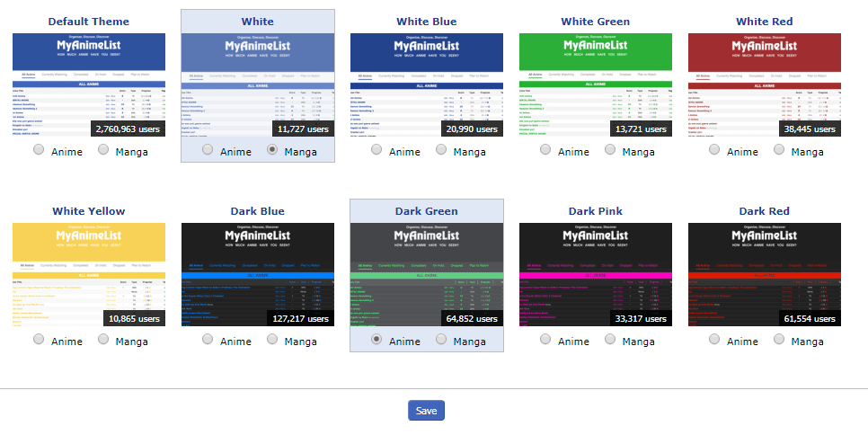Choose Anime option under White theme
Image resolution: width=868 pixels, height=435 pixels.
(208, 150)
